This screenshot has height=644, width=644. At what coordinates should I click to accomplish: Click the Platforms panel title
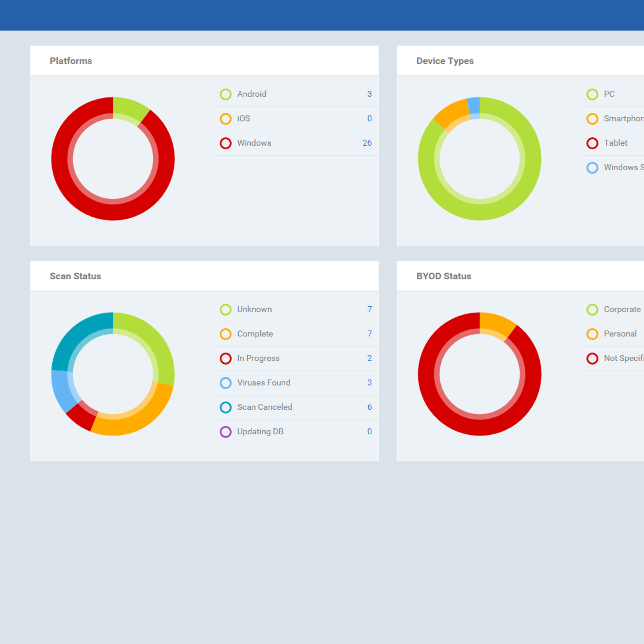[x=71, y=61]
